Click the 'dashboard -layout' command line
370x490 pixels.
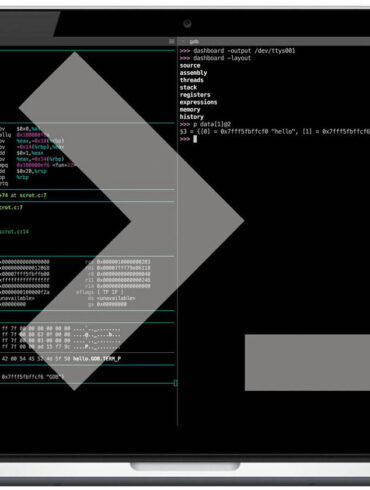tap(215, 58)
